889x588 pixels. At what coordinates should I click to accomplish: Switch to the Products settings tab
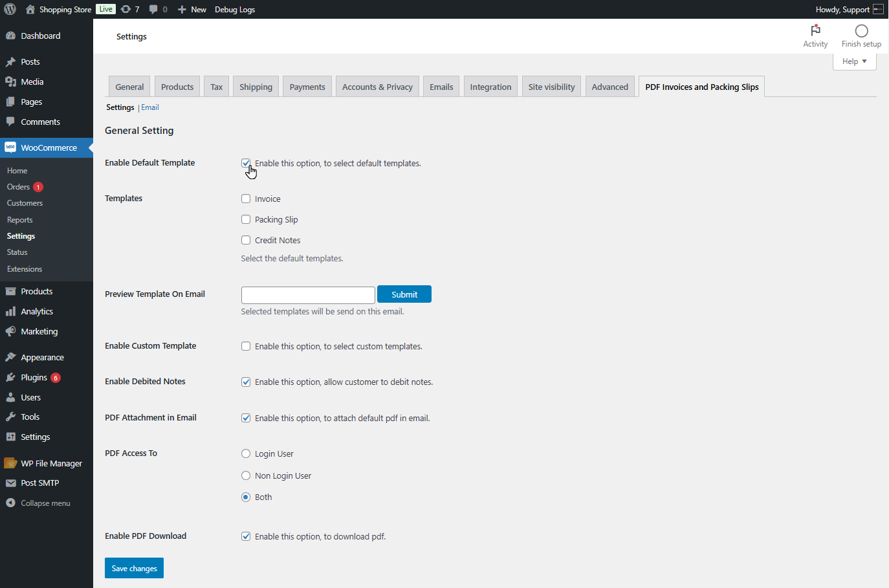click(x=177, y=87)
